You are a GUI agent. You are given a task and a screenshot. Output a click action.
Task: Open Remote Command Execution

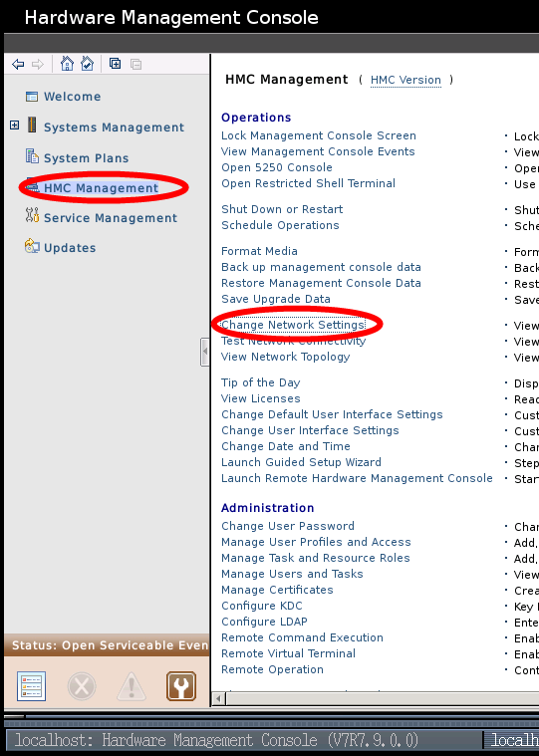[302, 637]
